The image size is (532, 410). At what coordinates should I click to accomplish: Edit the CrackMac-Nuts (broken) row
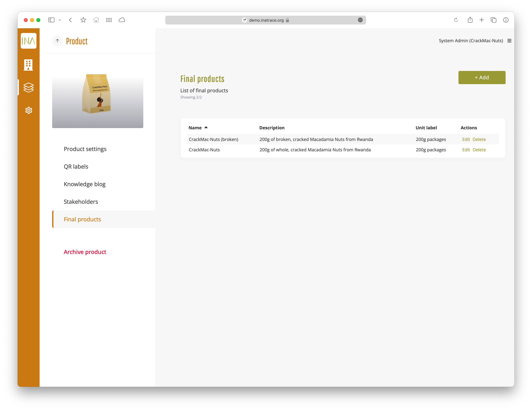466,139
